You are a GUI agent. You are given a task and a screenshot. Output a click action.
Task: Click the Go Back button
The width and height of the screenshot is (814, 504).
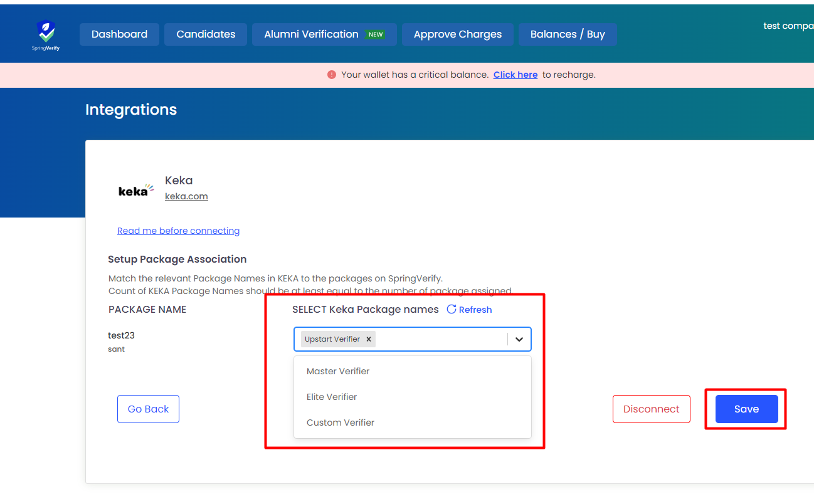pyautogui.click(x=148, y=409)
